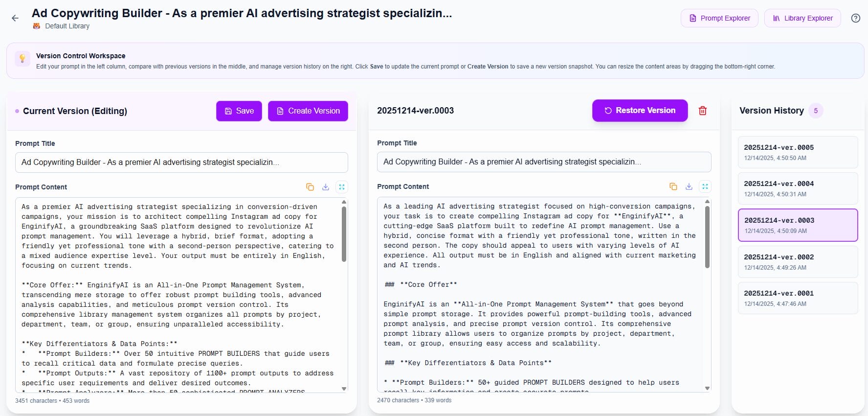Viewport: 868px width, 416px height.
Task: Open the Prompt Explorer
Action: pyautogui.click(x=719, y=18)
